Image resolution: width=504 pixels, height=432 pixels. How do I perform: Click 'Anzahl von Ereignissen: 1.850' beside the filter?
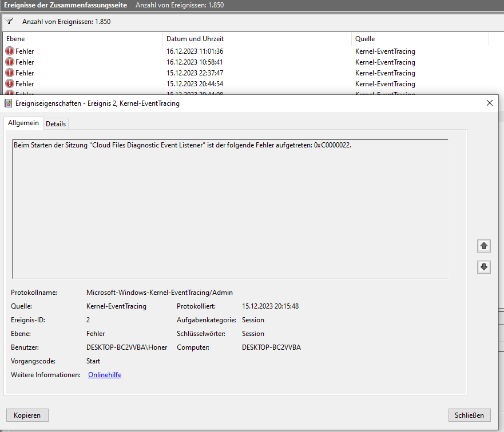(x=66, y=22)
